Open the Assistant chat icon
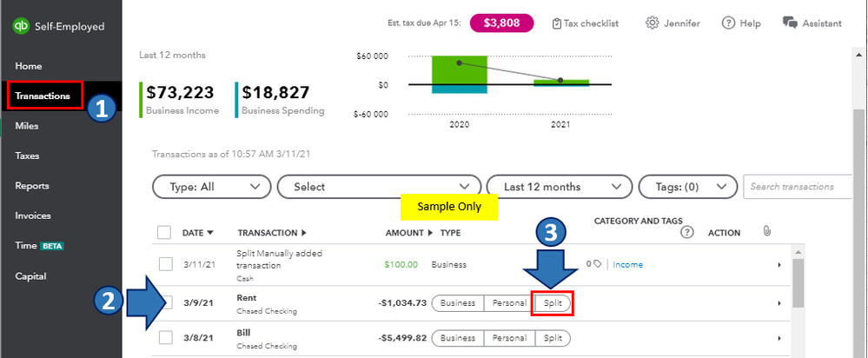Image resolution: width=868 pixels, height=358 pixels. coord(789,23)
